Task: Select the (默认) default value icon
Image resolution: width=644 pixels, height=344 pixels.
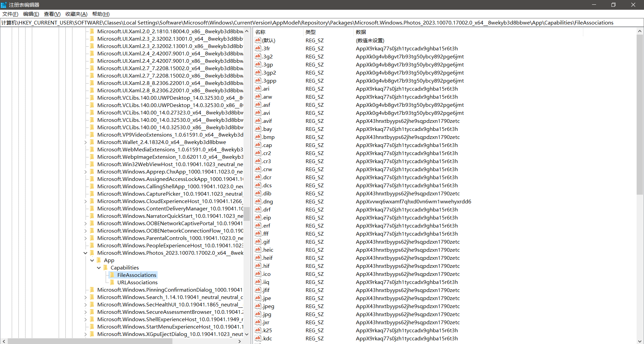Action: pos(258,40)
